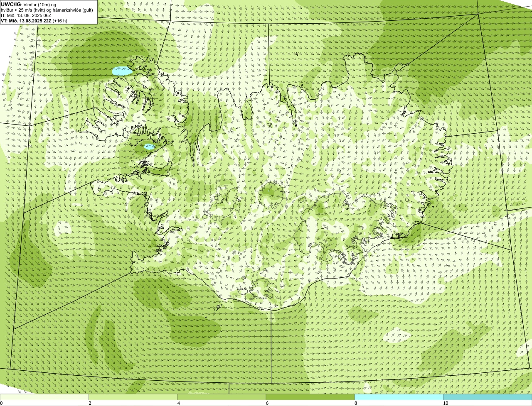Click the title line 'UWC/IG: Vindur (10m) og'
Image resolution: width=532 pixels, height=406 pixels.
pyautogui.click(x=29, y=5)
